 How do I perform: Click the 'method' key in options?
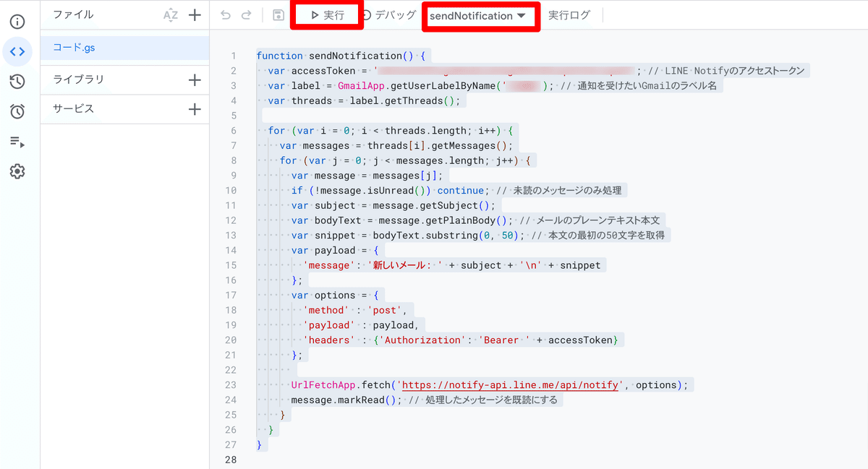click(326, 310)
